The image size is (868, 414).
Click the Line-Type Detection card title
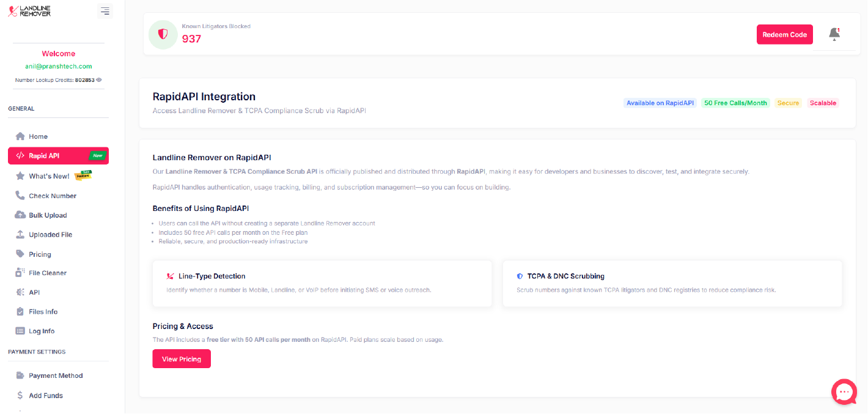click(x=212, y=276)
